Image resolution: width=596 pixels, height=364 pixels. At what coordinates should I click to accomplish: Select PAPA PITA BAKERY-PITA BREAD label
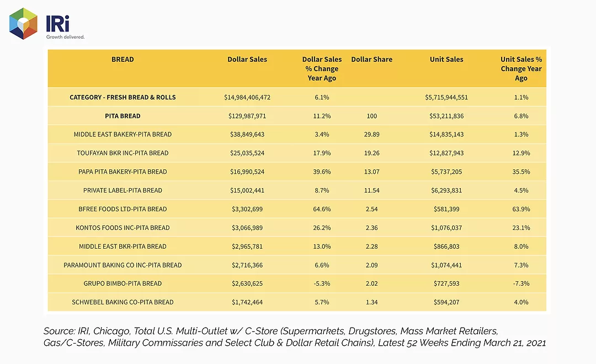(123, 172)
